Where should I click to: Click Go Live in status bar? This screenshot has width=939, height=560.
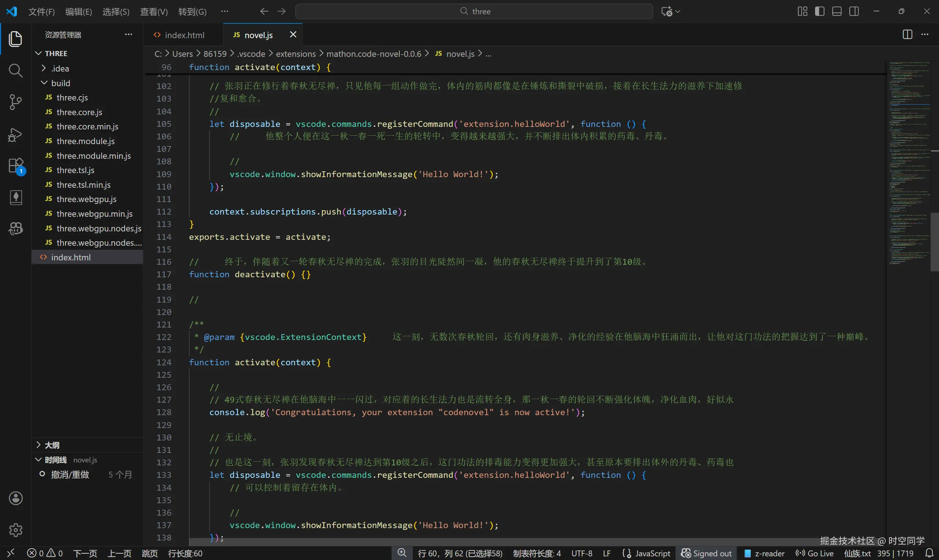pyautogui.click(x=815, y=553)
